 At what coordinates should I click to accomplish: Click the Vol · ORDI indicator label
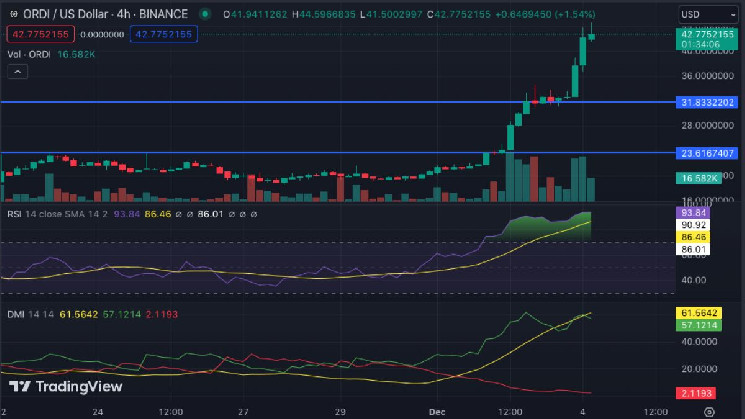point(29,54)
